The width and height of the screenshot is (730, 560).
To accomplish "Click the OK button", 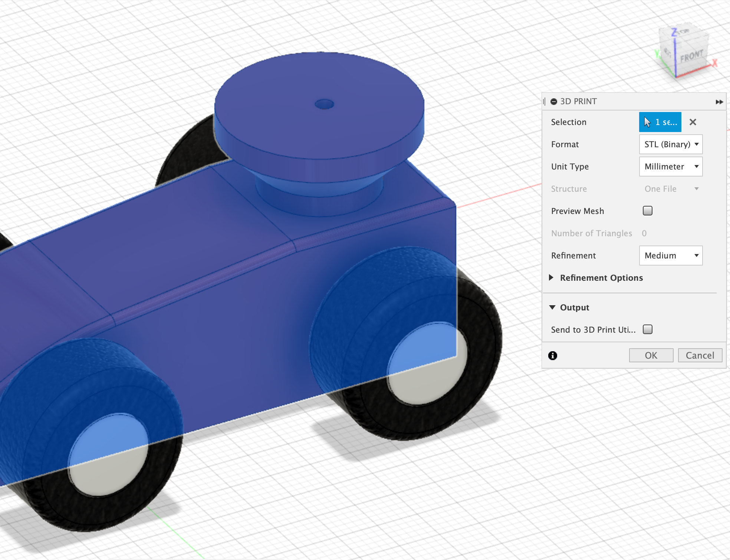I will (x=651, y=355).
